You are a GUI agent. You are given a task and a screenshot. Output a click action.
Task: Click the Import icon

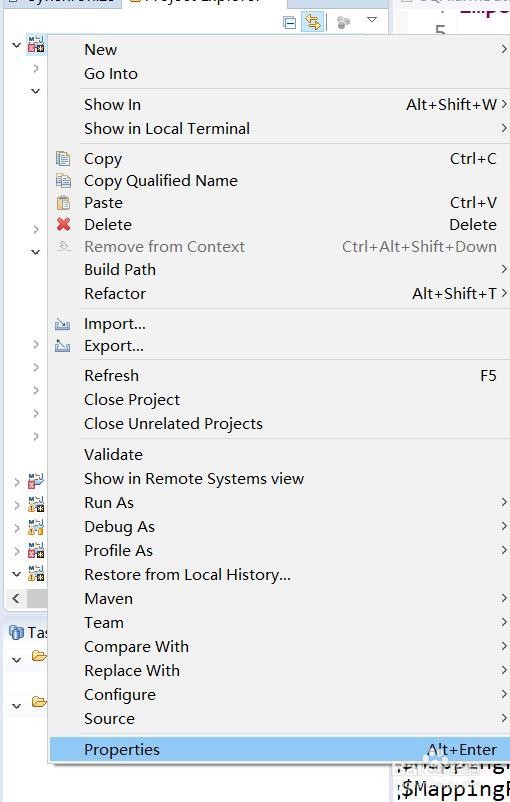point(62,324)
